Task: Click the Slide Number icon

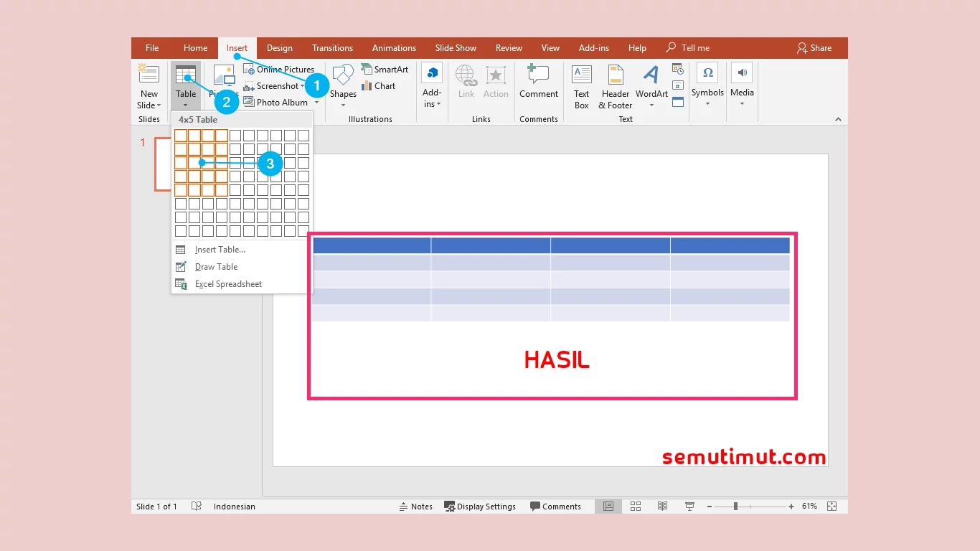Action: [x=678, y=85]
